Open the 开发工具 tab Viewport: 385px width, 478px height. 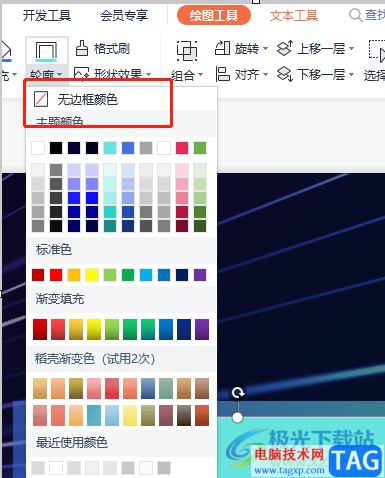[47, 15]
